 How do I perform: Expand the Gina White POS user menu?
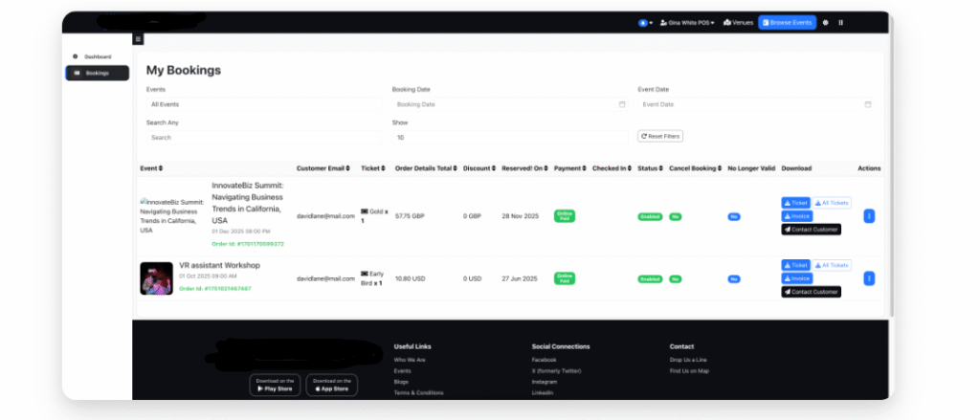point(687,22)
